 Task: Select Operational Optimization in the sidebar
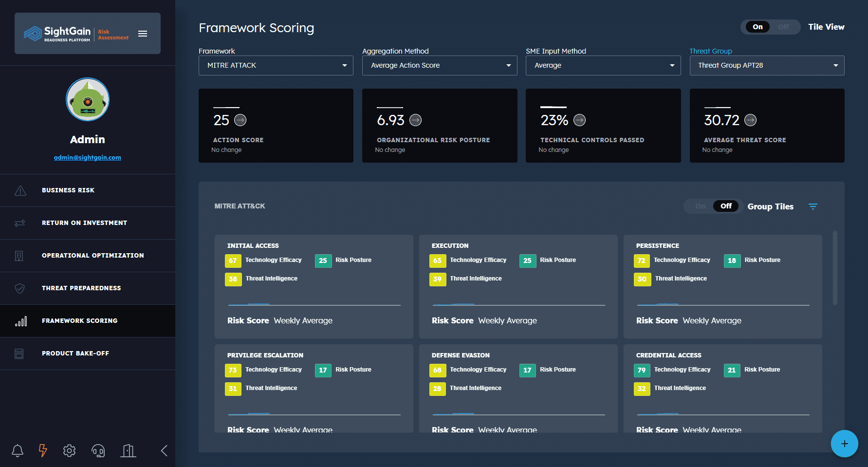(88, 256)
